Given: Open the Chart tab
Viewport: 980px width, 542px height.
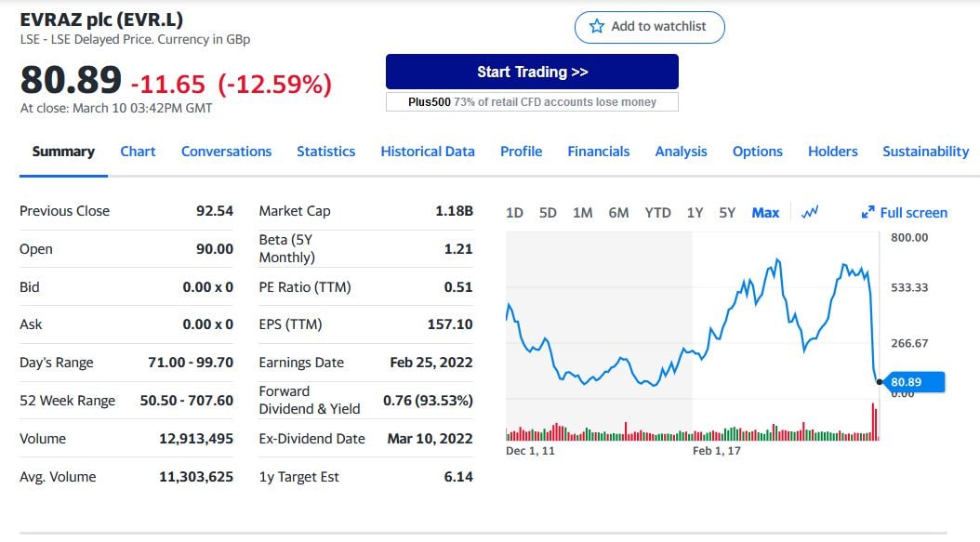Looking at the screenshot, I should tap(138, 152).
